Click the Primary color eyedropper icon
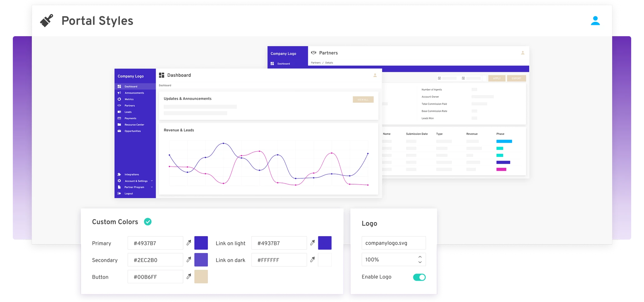 tap(189, 243)
